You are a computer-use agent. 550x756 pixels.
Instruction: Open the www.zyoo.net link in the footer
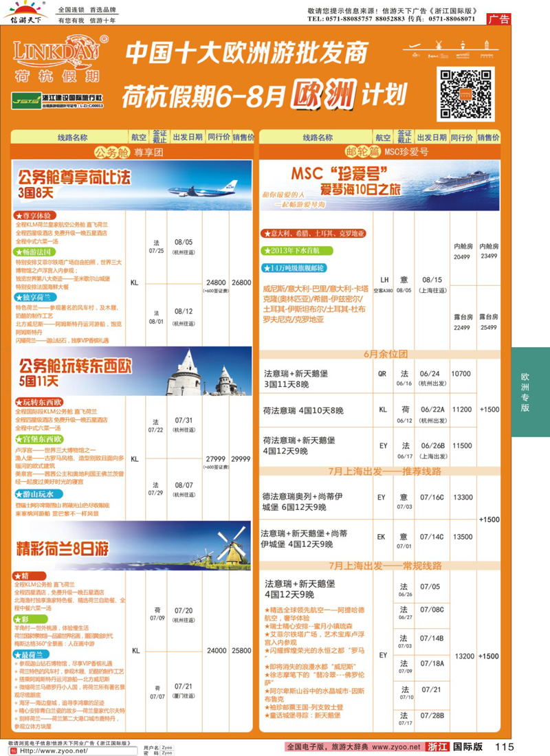(x=396, y=746)
